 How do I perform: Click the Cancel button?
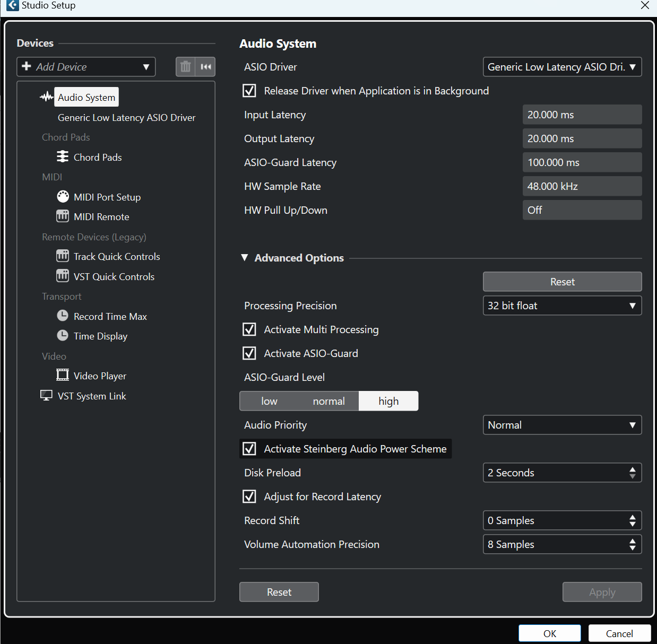[619, 633]
